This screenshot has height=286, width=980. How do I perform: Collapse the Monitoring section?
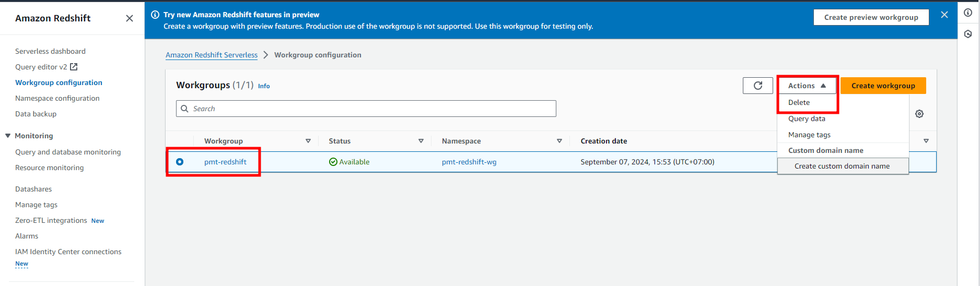(x=8, y=136)
